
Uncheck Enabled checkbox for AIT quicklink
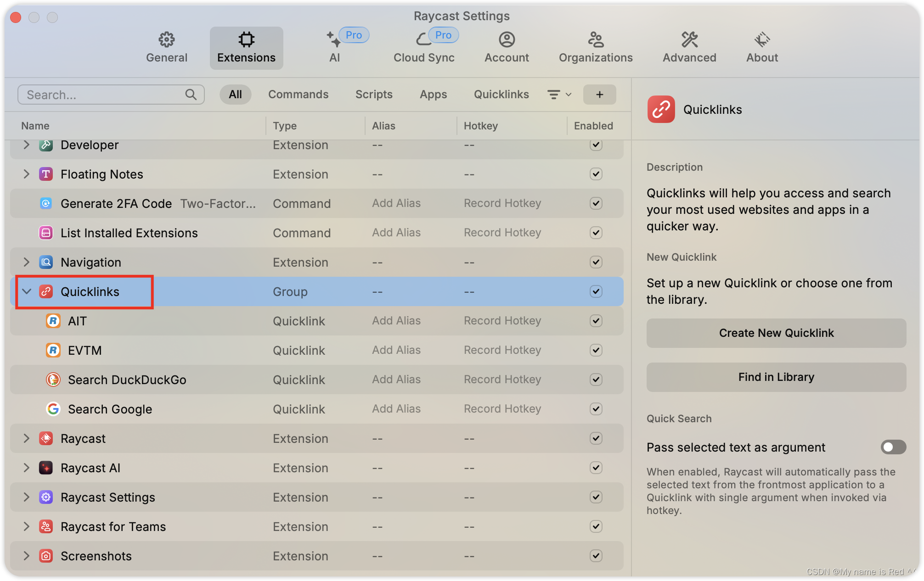click(596, 321)
